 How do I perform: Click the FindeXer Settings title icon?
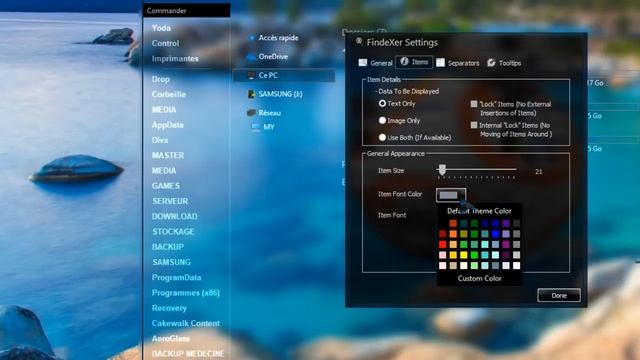(359, 41)
